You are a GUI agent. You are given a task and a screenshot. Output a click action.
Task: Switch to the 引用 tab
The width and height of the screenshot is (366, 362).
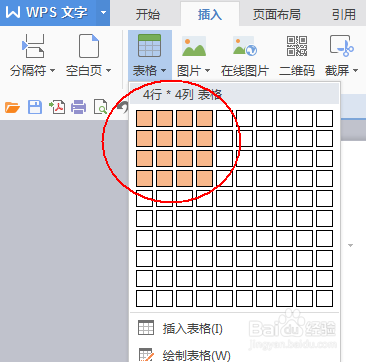pyautogui.click(x=344, y=15)
